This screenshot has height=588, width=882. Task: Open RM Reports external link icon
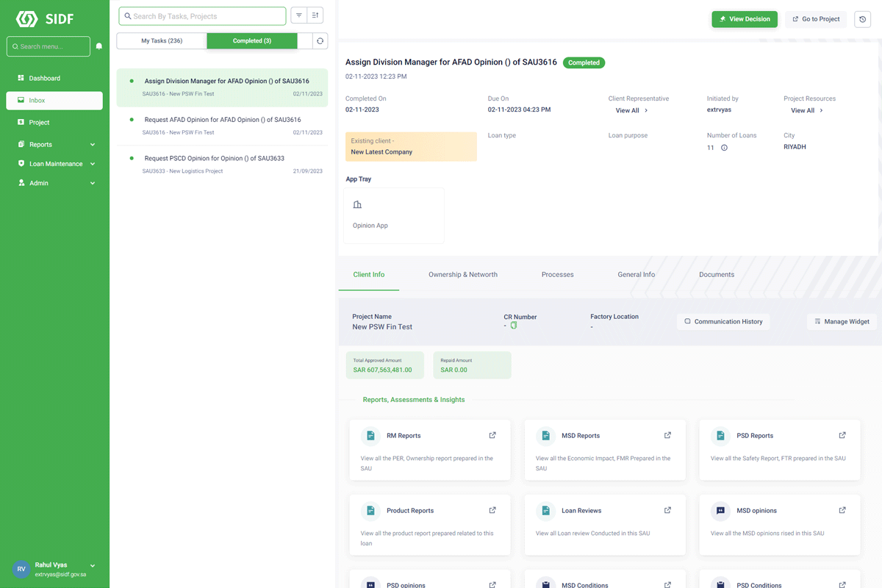(x=492, y=435)
